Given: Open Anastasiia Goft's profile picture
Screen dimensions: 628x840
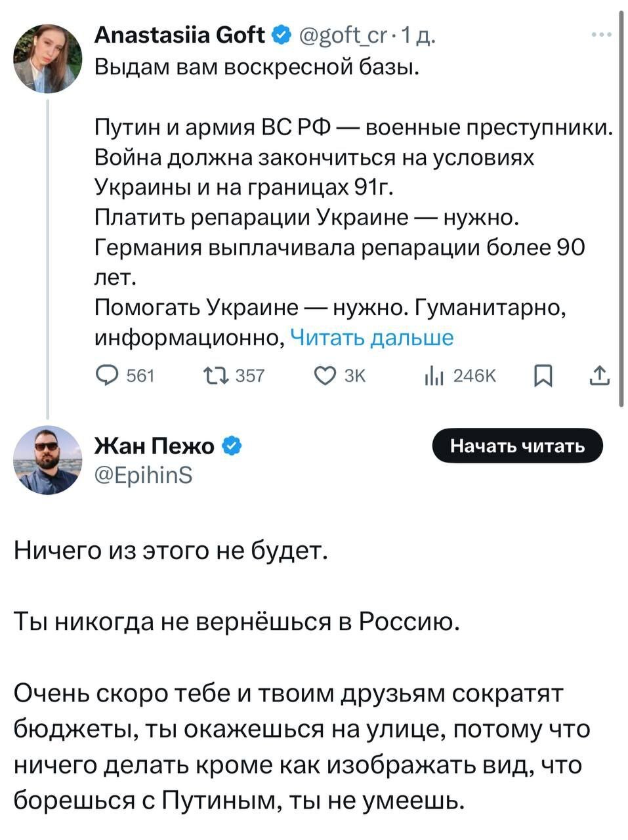Looking at the screenshot, I should [x=48, y=58].
